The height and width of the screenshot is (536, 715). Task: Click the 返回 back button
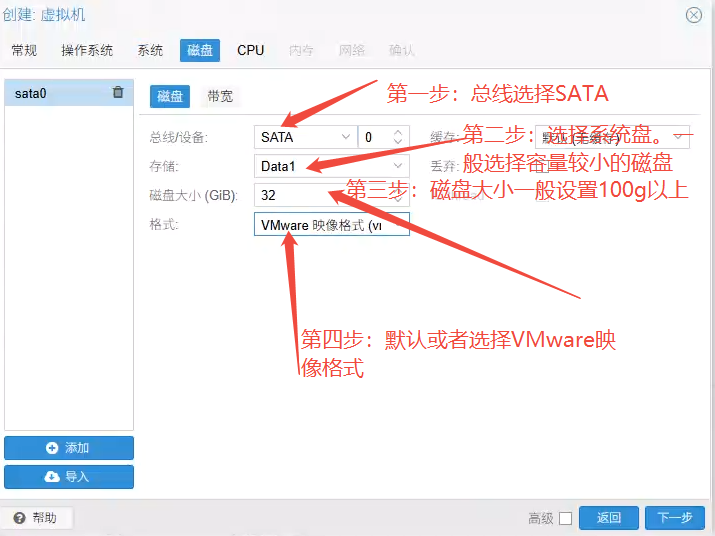609,518
